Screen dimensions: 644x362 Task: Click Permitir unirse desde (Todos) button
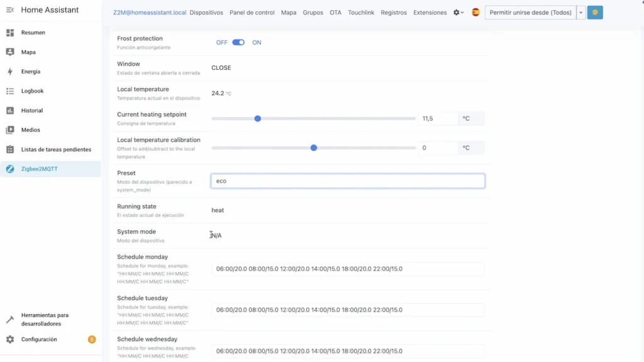click(530, 13)
